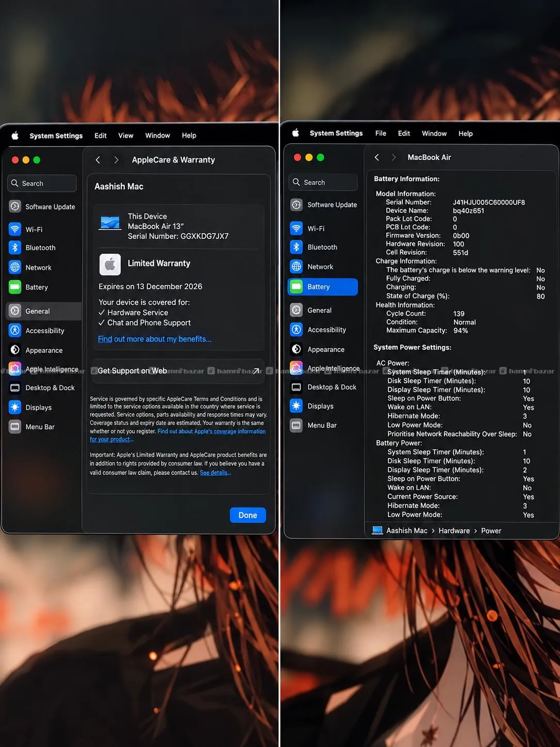
Task: Open Help menu in right window
Action: [x=466, y=134]
